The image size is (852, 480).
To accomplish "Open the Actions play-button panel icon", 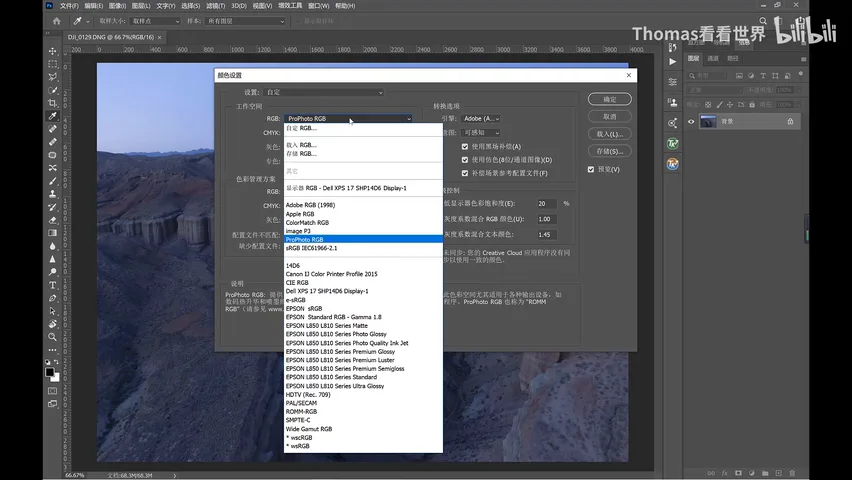I will click(673, 61).
